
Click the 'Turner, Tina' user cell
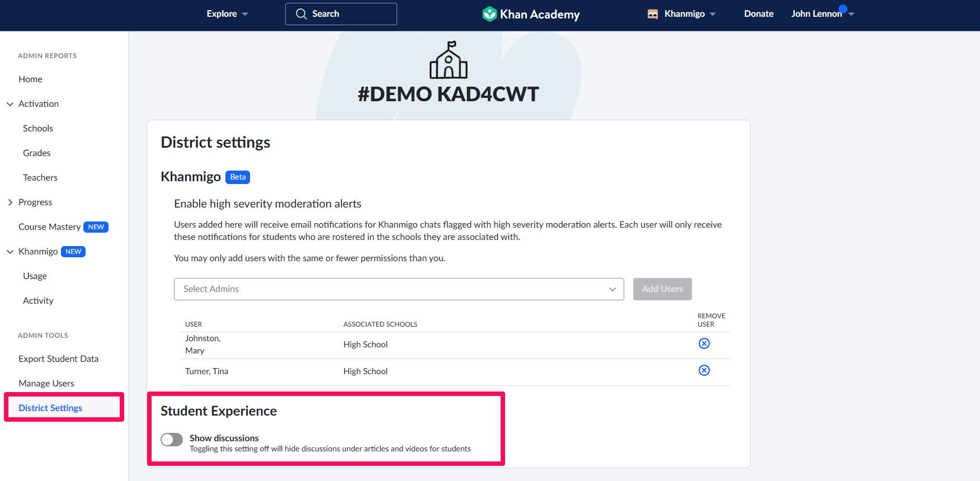tap(207, 371)
